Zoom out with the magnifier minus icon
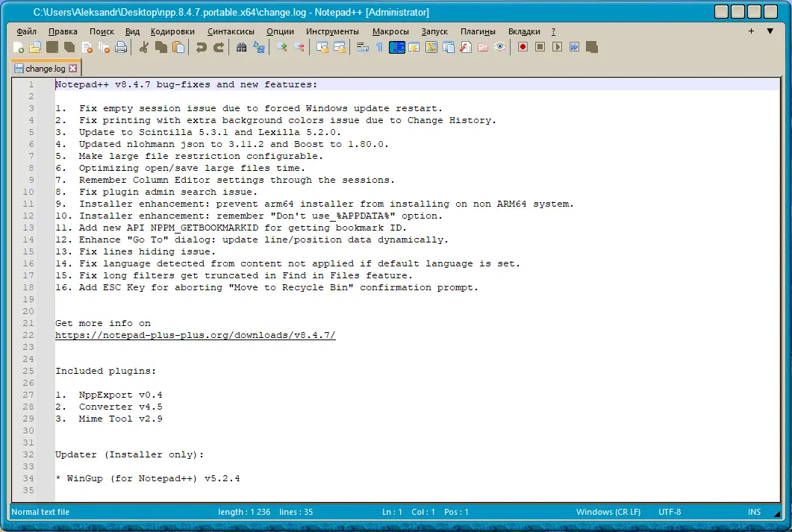Image resolution: width=792 pixels, height=532 pixels. [299, 48]
